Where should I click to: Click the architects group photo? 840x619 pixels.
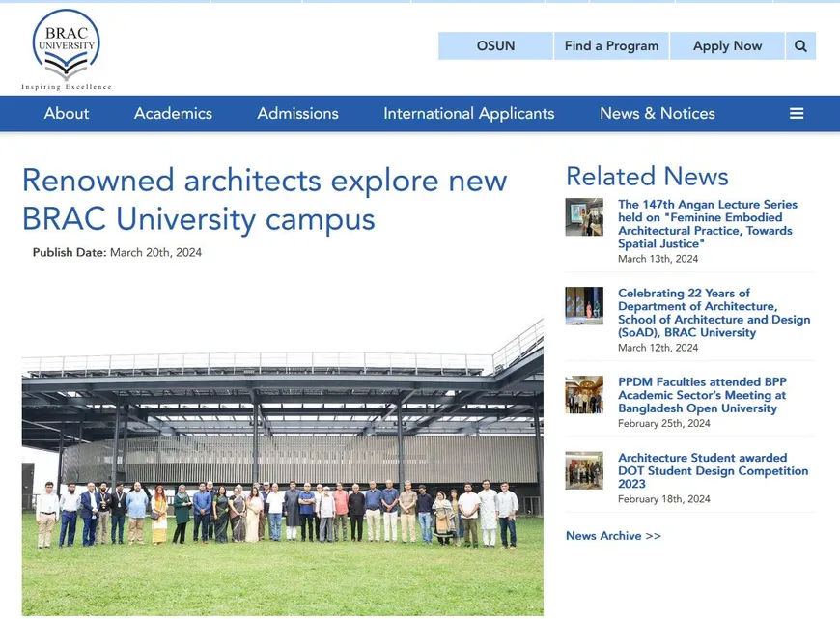[x=282, y=467]
